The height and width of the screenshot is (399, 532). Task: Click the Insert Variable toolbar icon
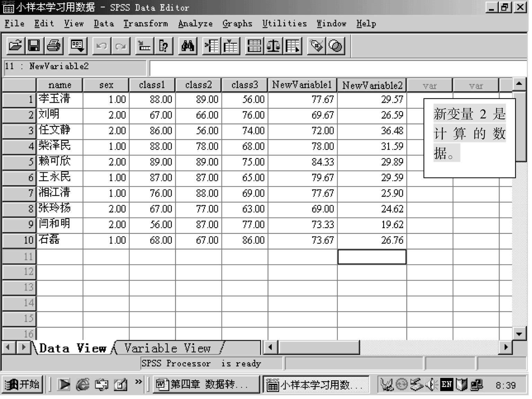point(230,46)
